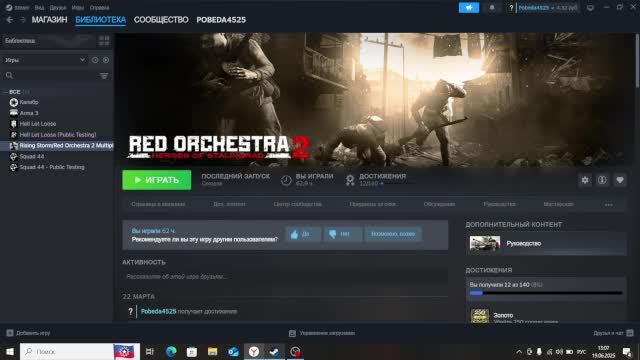The height and width of the screenshot is (360, 640).
Task: Open Windows Start menu
Action: point(10,351)
